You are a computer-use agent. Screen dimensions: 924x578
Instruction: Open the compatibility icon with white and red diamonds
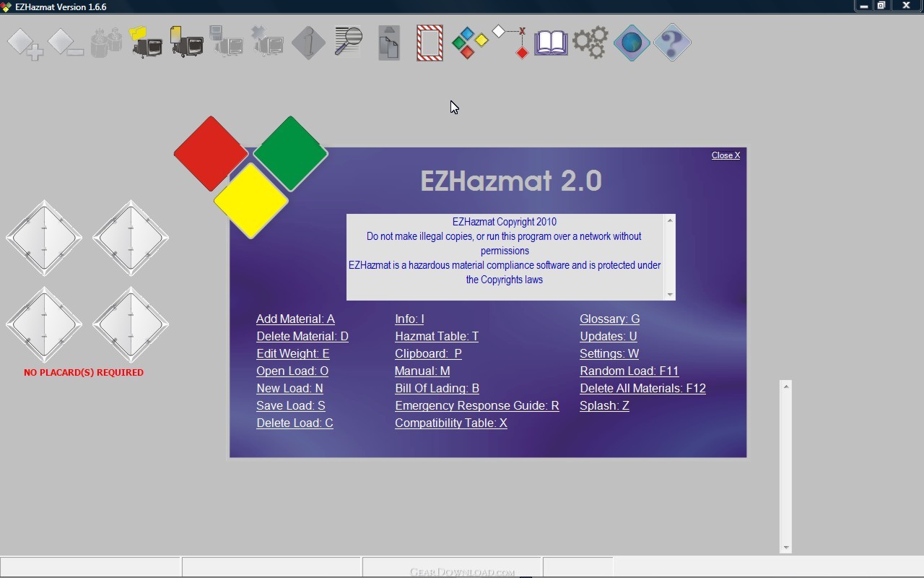click(510, 42)
